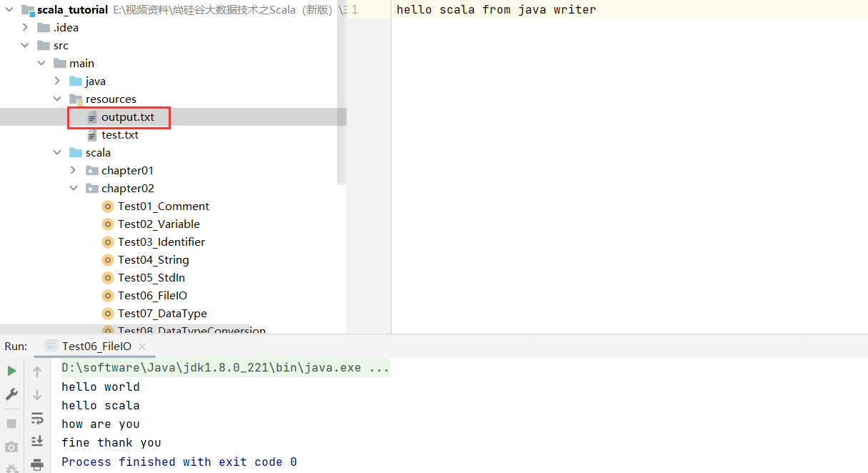The height and width of the screenshot is (473, 868).
Task: Toggle soft-wrap in Run console
Action: click(37, 418)
